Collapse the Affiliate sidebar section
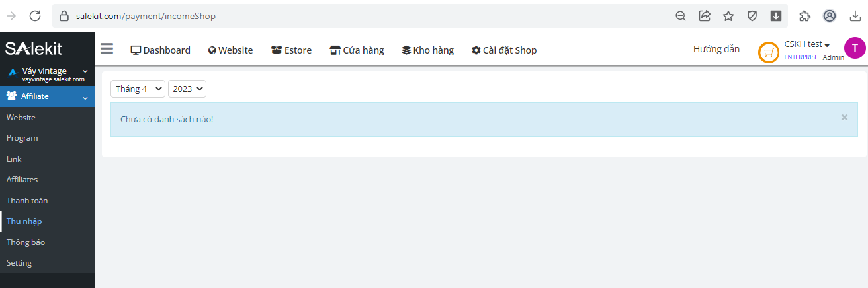 click(47, 96)
